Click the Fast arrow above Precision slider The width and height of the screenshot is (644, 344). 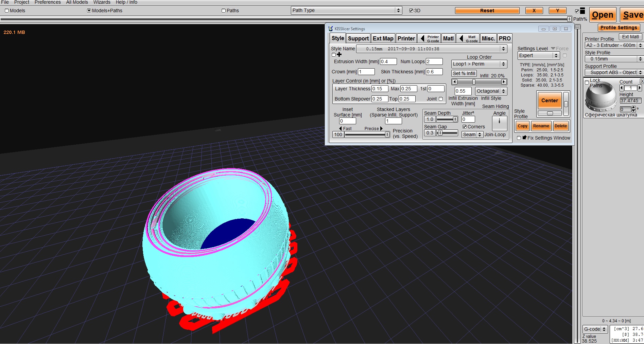[341, 128]
